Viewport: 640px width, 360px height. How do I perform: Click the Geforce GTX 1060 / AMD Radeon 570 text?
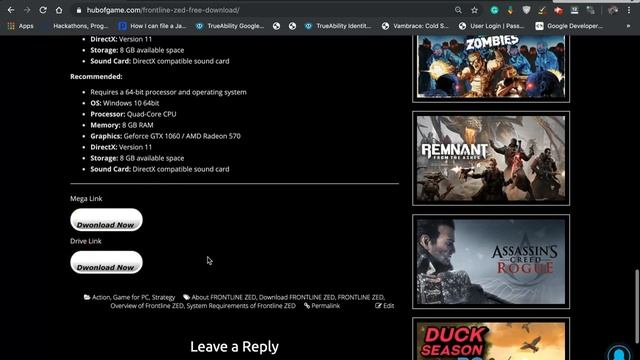coord(182,136)
